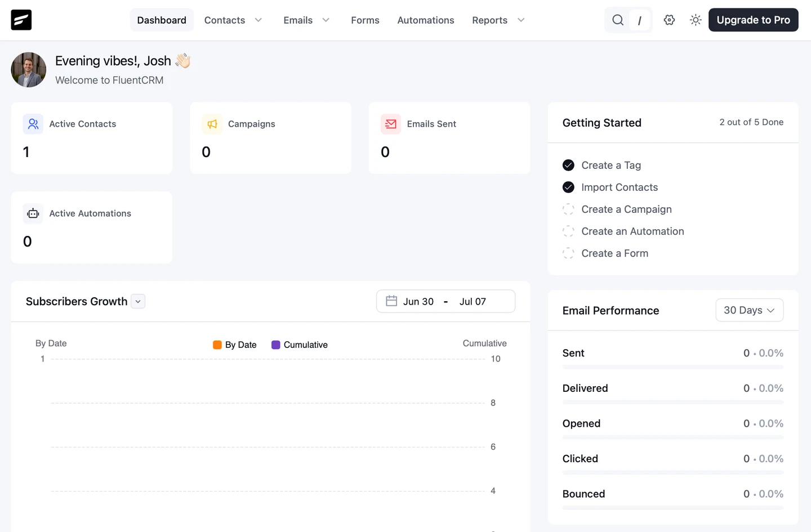This screenshot has width=811, height=532.
Task: Click the calendar icon in date range
Action: coord(391,301)
